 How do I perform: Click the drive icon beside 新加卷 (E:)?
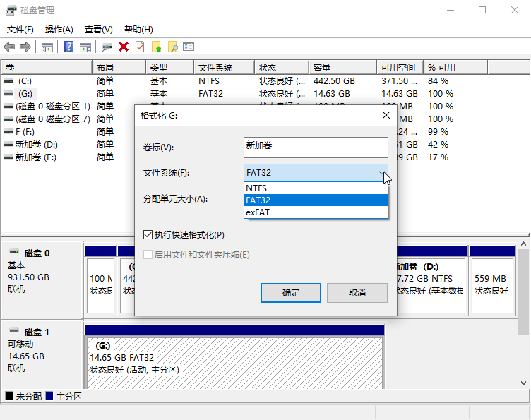point(8,157)
